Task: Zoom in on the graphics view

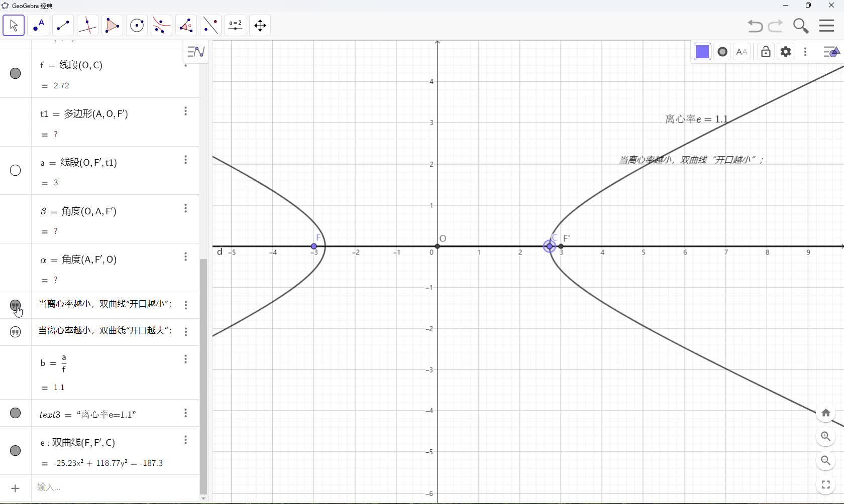Action: (825, 437)
